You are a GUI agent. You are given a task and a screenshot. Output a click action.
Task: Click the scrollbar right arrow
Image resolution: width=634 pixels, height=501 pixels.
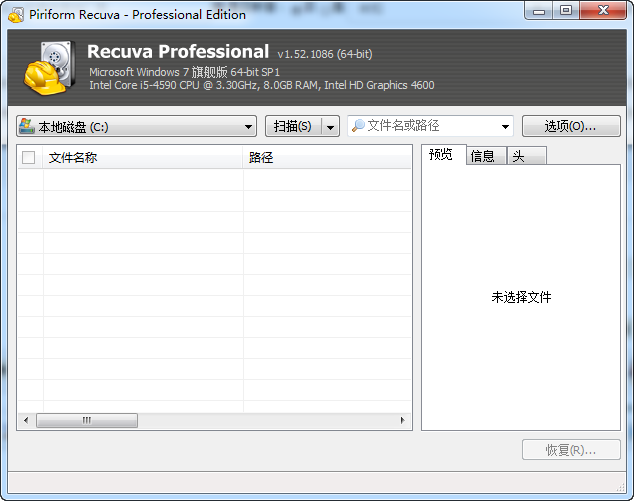[402, 420]
